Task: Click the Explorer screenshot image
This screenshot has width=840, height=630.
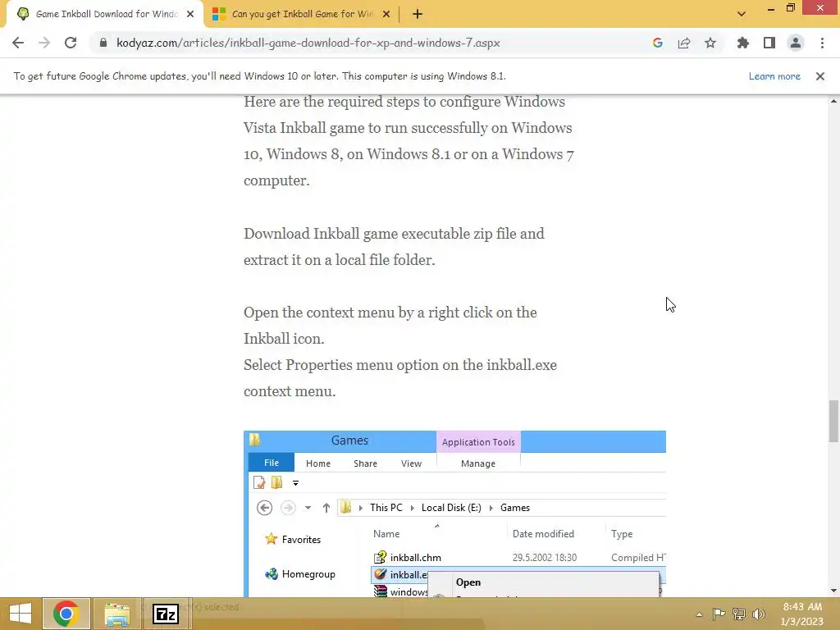Action: [454, 514]
